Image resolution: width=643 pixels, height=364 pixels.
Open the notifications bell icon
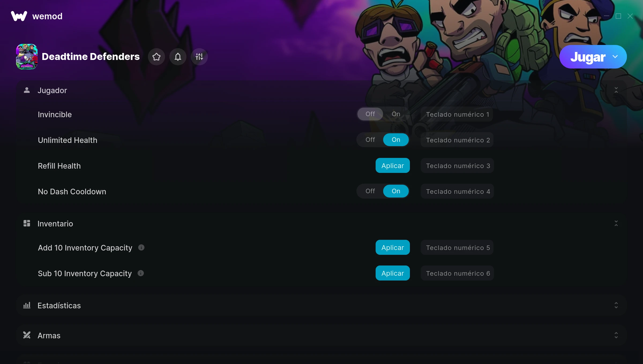pos(178,57)
